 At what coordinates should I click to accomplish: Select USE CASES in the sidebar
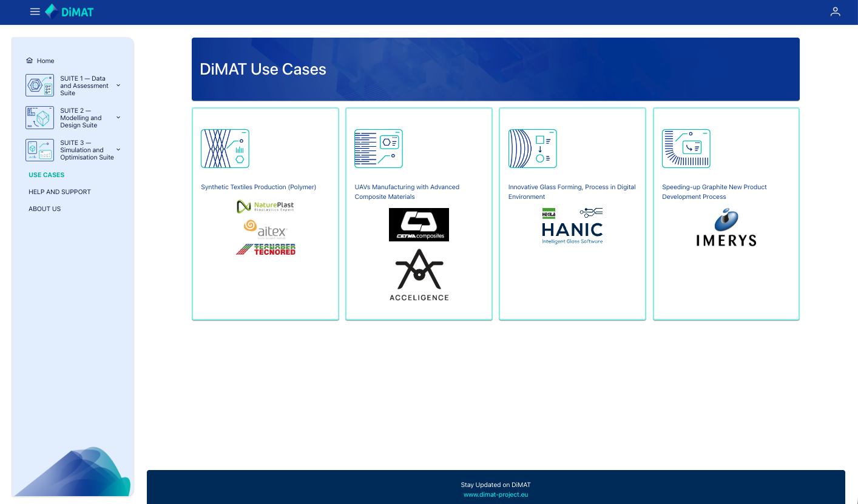(x=47, y=175)
